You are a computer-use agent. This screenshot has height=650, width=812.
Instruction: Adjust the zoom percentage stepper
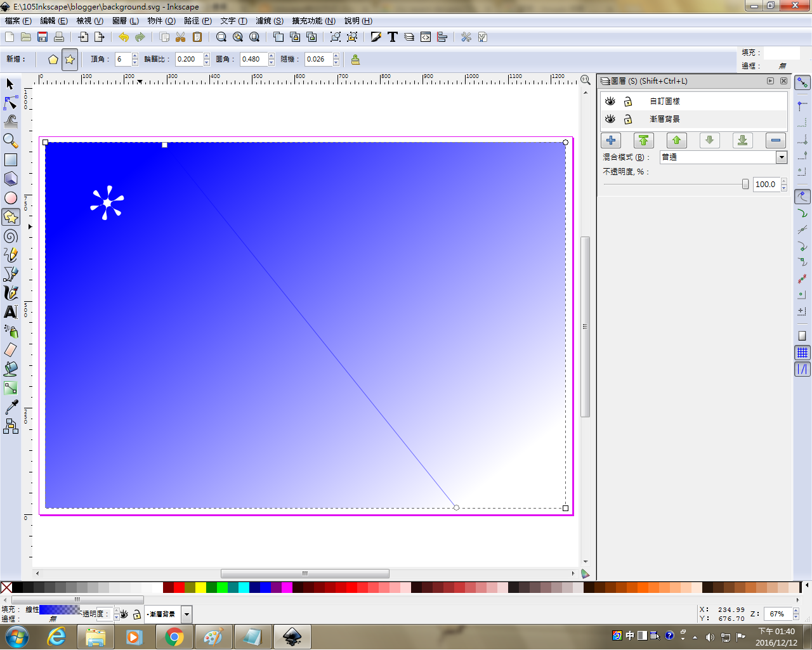click(x=796, y=614)
